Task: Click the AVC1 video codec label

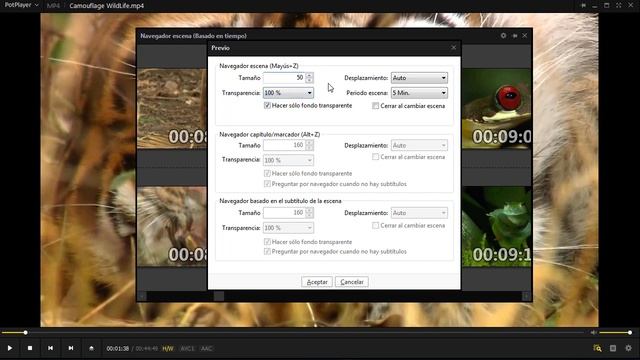Action: [187, 349]
